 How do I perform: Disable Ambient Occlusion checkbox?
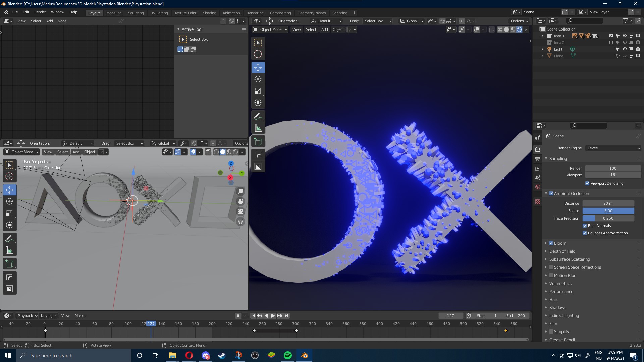(551, 193)
